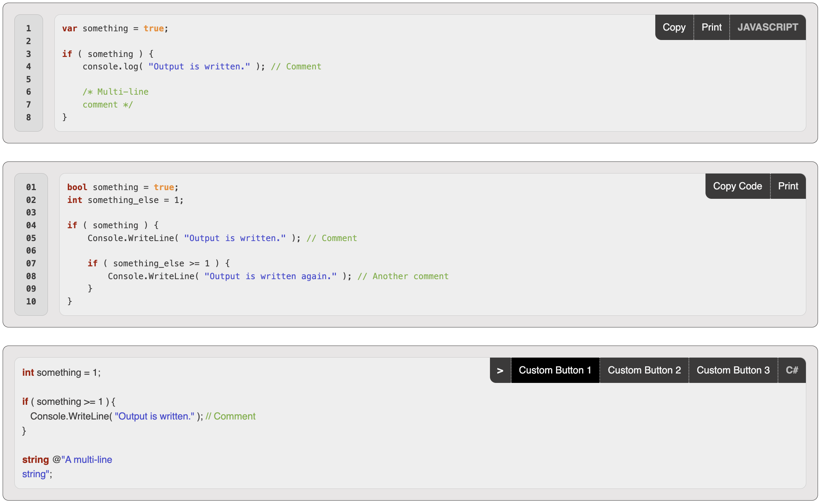821x504 pixels.
Task: Click the "Output is written again." string
Action: click(270, 277)
